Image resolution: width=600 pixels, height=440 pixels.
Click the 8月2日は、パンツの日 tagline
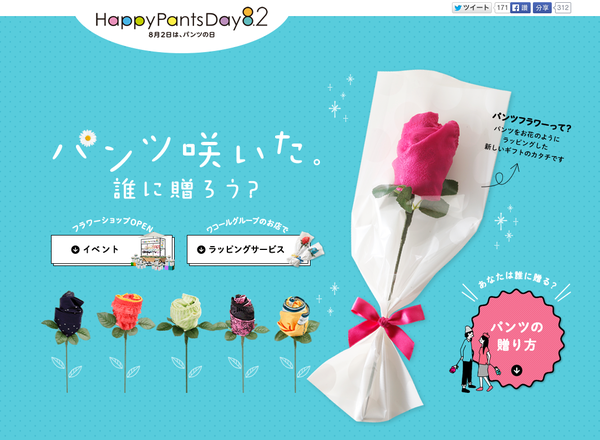click(x=182, y=35)
